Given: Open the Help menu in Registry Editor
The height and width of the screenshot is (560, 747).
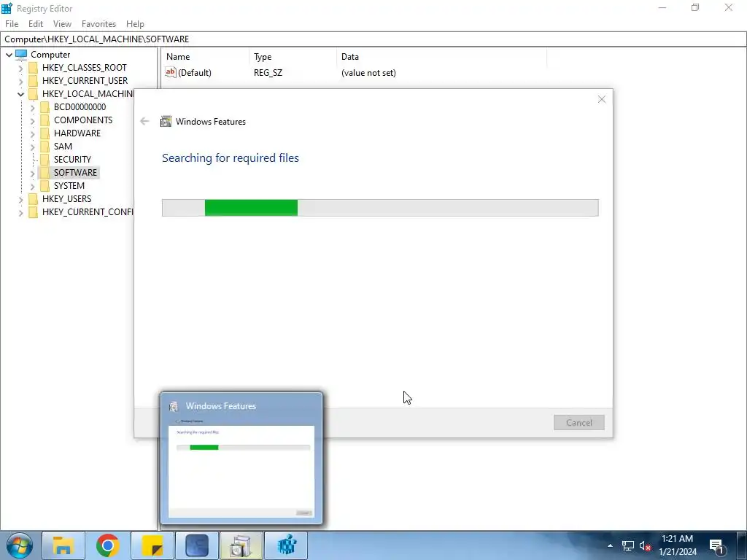Looking at the screenshot, I should [x=135, y=24].
